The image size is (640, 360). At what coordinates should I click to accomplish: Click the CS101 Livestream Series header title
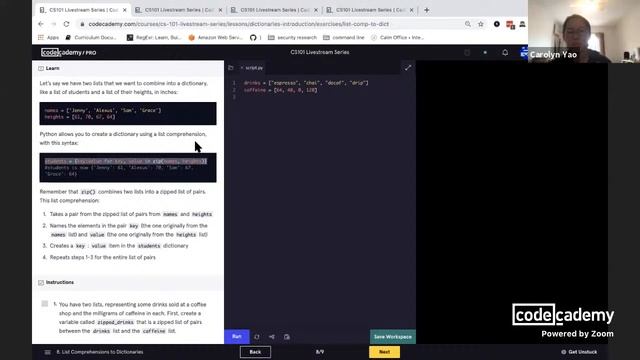(320, 52)
